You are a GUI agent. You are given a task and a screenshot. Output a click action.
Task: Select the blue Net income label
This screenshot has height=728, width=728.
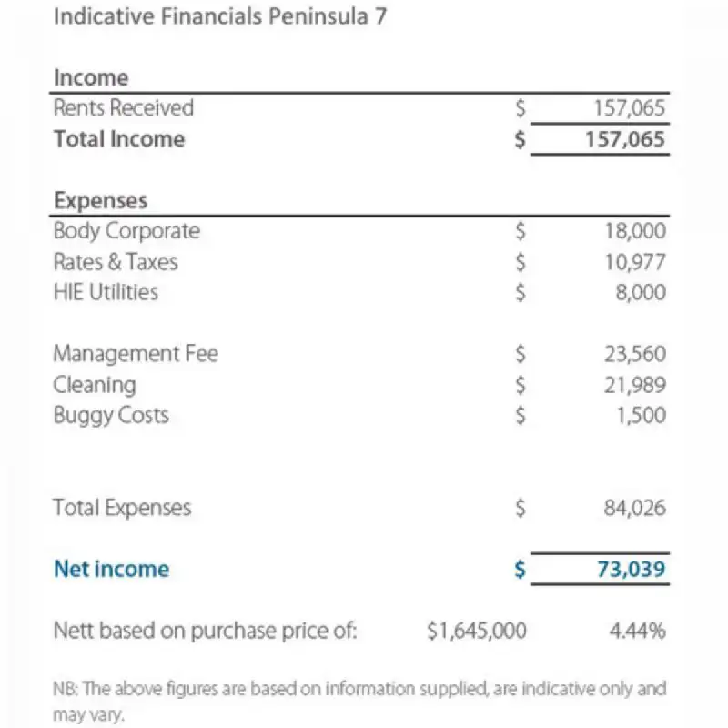tap(111, 570)
